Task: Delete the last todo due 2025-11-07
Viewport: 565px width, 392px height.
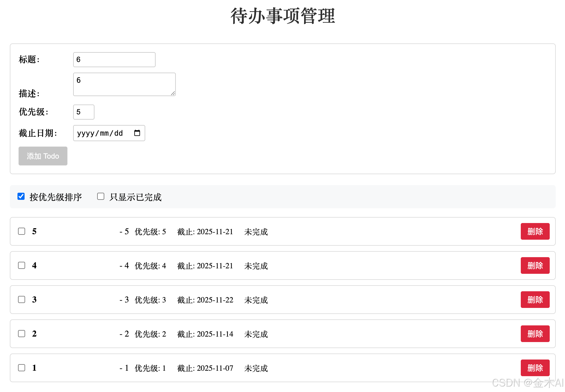Action: click(x=535, y=368)
